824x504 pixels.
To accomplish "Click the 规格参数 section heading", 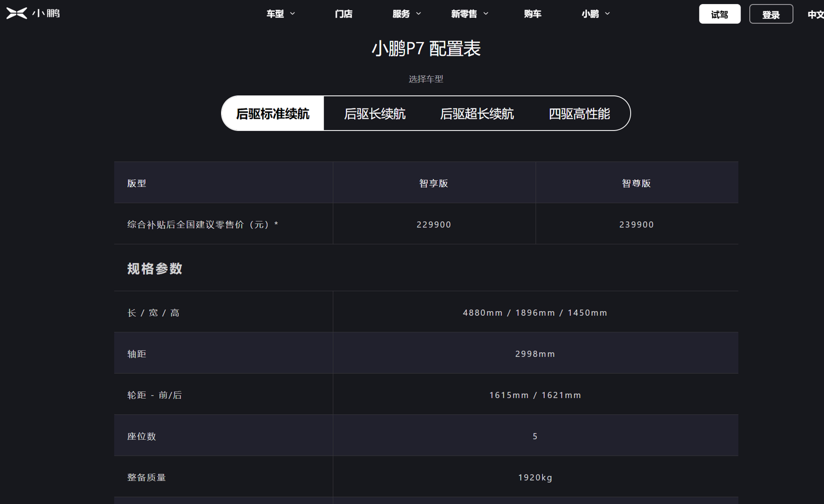I will pos(155,269).
